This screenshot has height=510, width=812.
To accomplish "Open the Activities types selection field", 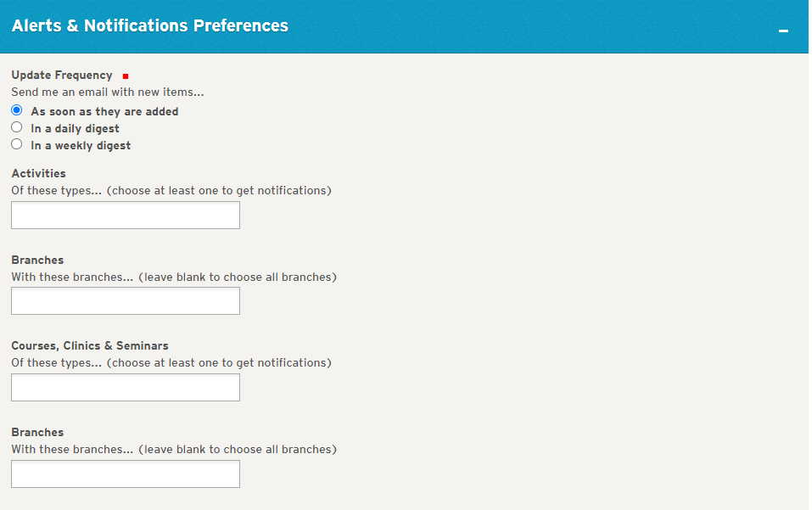I will pos(126,216).
